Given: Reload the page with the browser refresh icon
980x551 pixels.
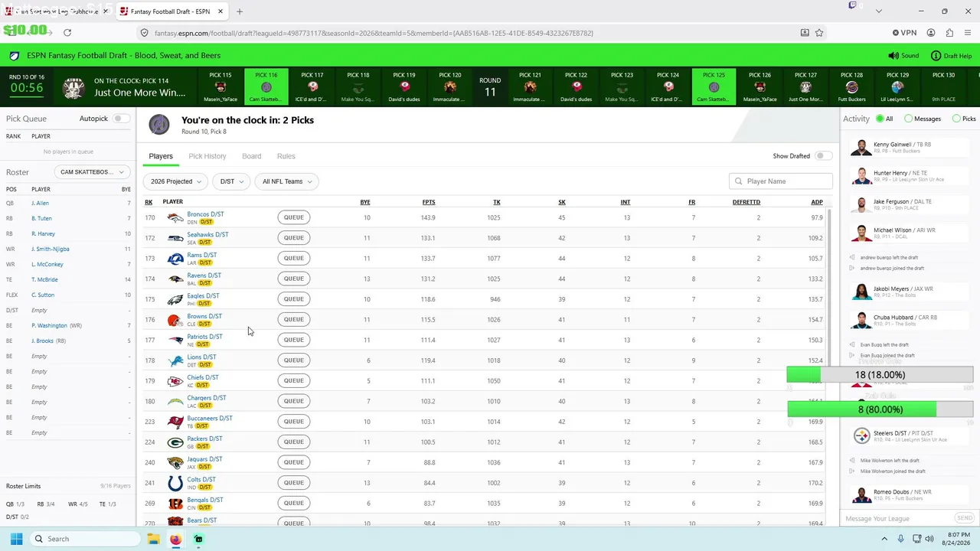Looking at the screenshot, I should tap(67, 33).
